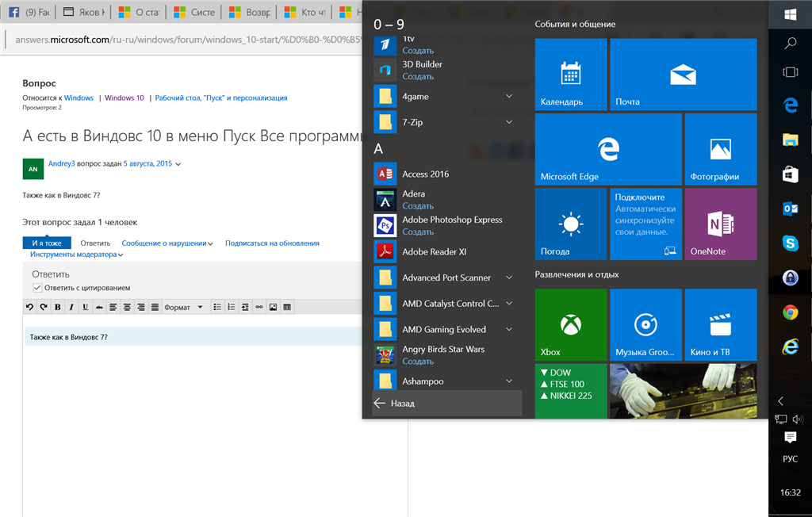Redo edit in reply editor
The height and width of the screenshot is (517, 812).
(44, 307)
